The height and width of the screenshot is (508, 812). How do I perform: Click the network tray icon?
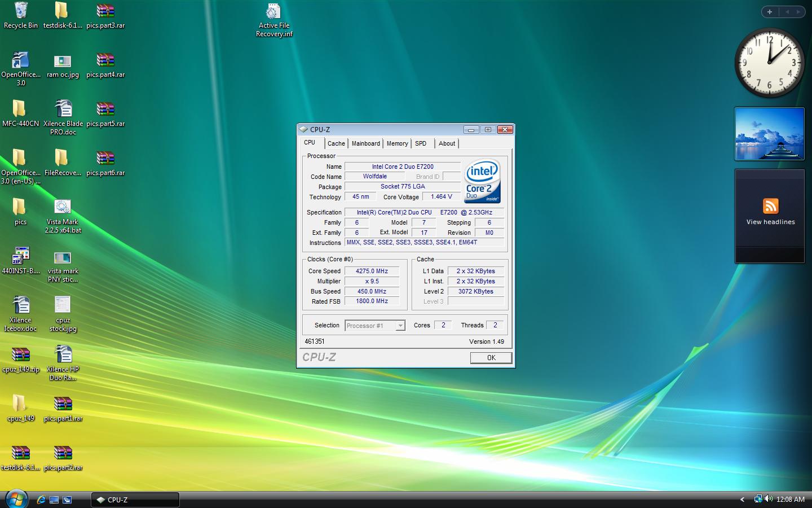pyautogui.click(x=758, y=499)
